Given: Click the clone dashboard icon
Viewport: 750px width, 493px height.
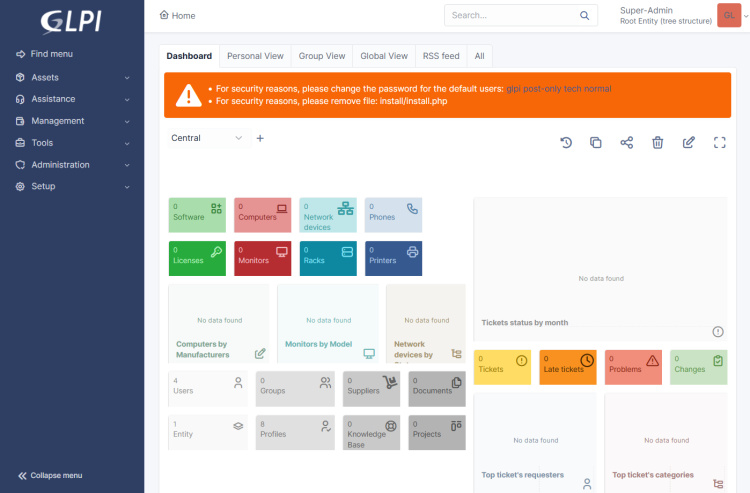Looking at the screenshot, I should click(x=596, y=143).
